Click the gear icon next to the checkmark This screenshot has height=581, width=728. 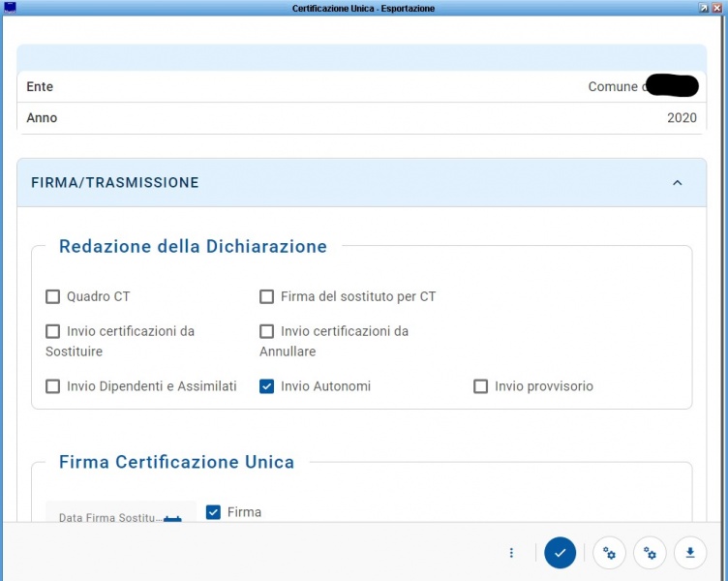coord(609,553)
